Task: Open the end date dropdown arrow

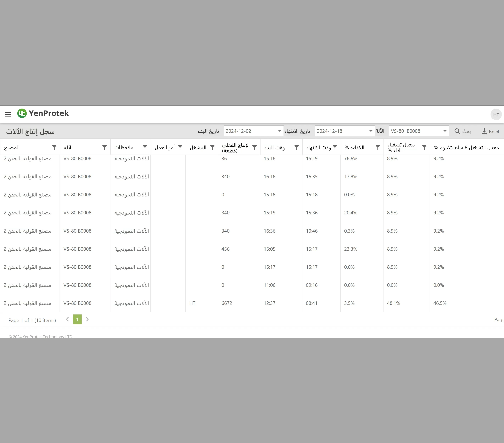Action: coord(371,131)
